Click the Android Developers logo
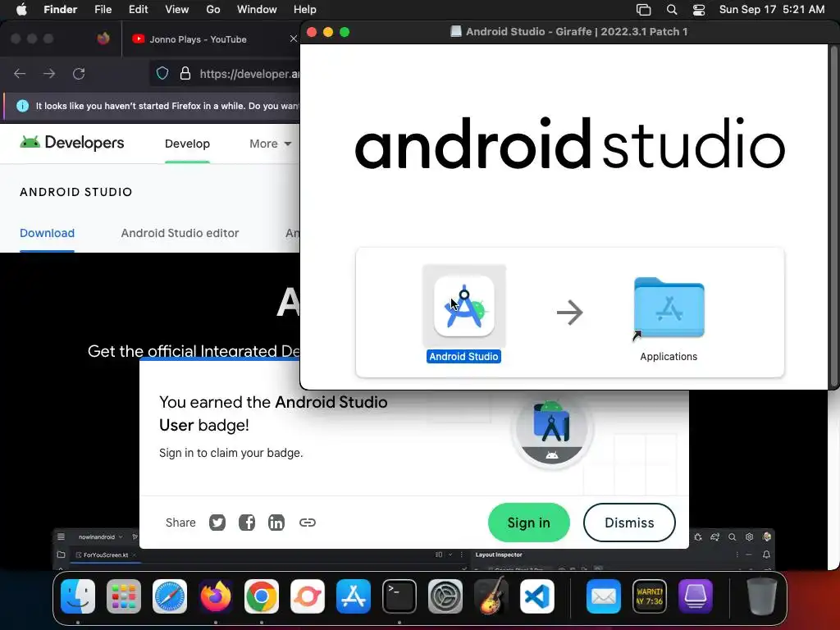Screen dimensions: 840x630 [x=72, y=143]
